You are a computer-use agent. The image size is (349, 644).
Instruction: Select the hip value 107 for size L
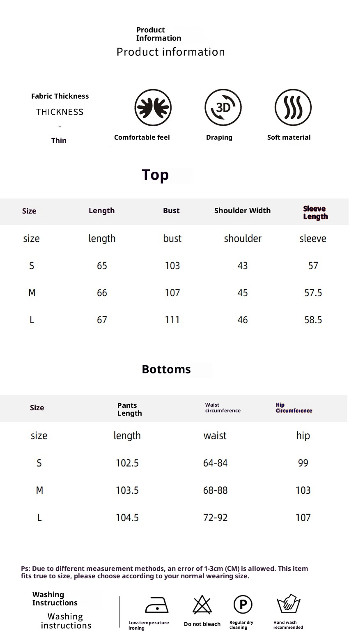pyautogui.click(x=303, y=518)
